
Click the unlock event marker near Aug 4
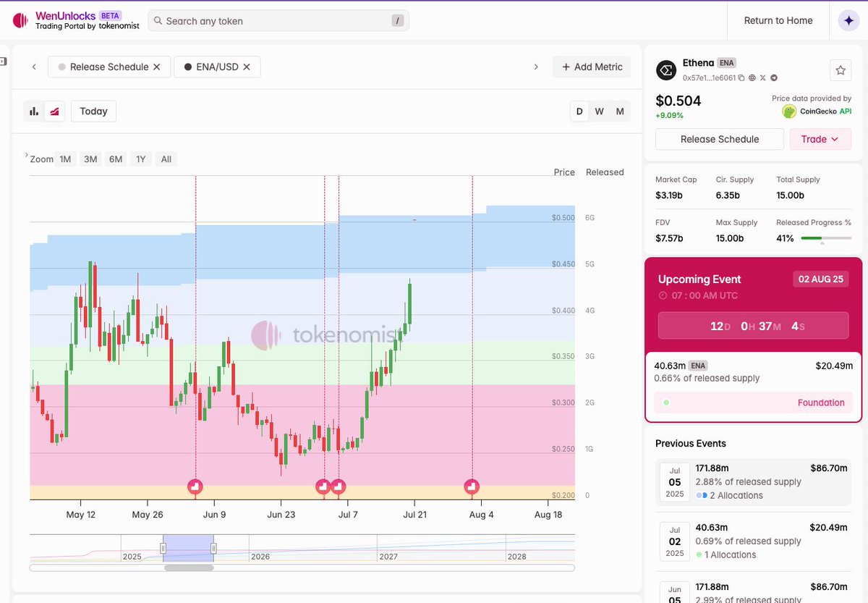[x=472, y=486]
